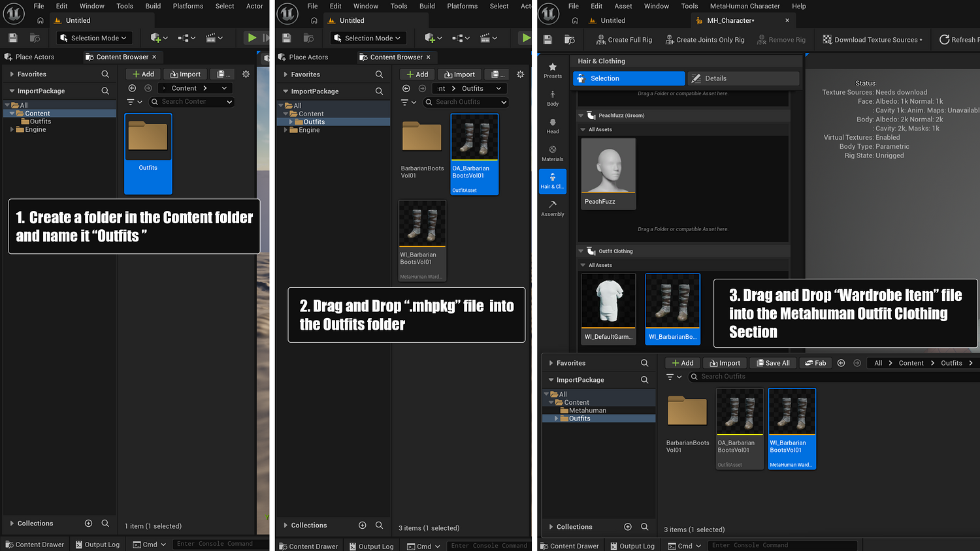Open the MetaHuman Character menu
Screen dimensions: 980x551
[745, 6]
